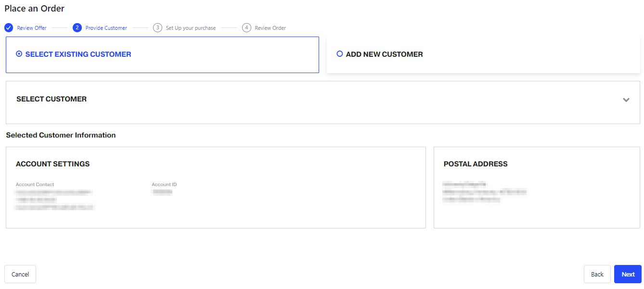Click the Account ID label
The width and height of the screenshot is (644, 289).
pos(164,185)
